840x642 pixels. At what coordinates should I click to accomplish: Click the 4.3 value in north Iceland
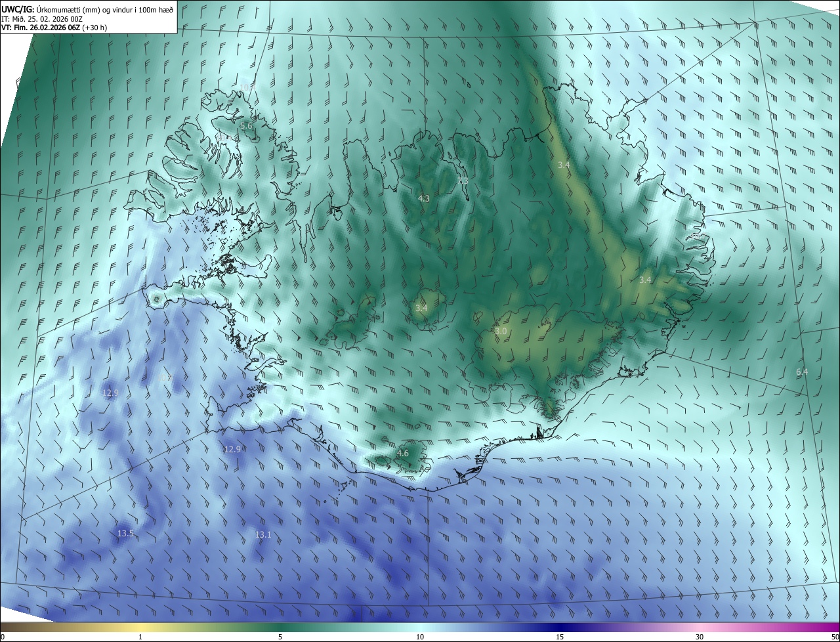click(x=423, y=198)
